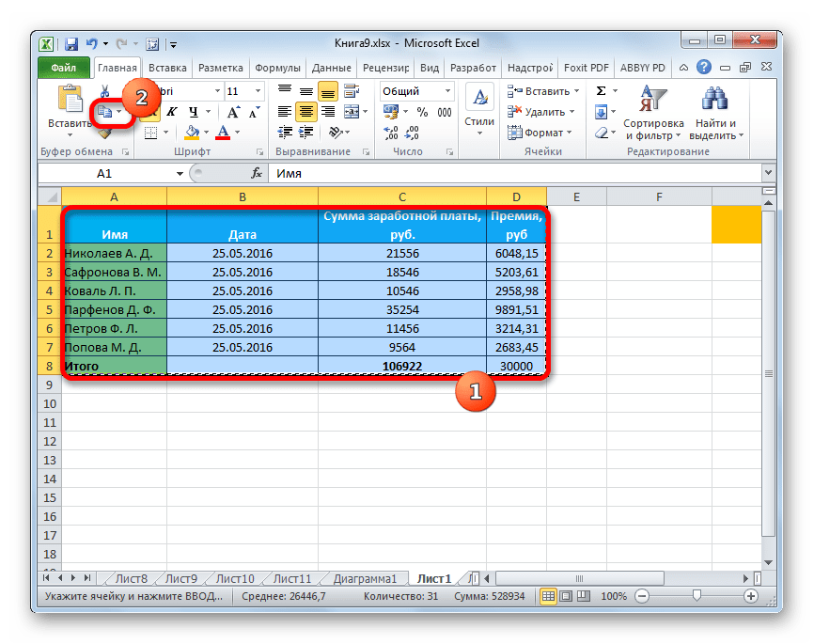The height and width of the screenshot is (644, 814).
Task: Open Font group dialog launcher
Action: (259, 152)
